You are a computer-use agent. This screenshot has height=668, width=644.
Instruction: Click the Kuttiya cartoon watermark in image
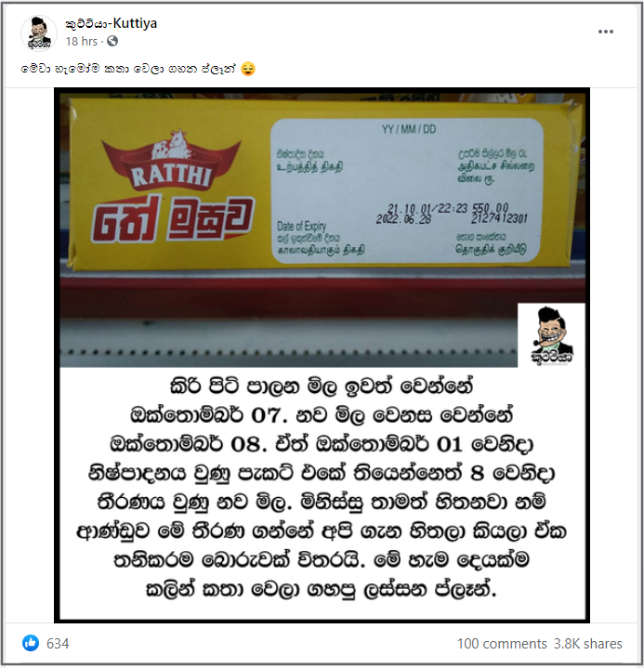click(551, 335)
